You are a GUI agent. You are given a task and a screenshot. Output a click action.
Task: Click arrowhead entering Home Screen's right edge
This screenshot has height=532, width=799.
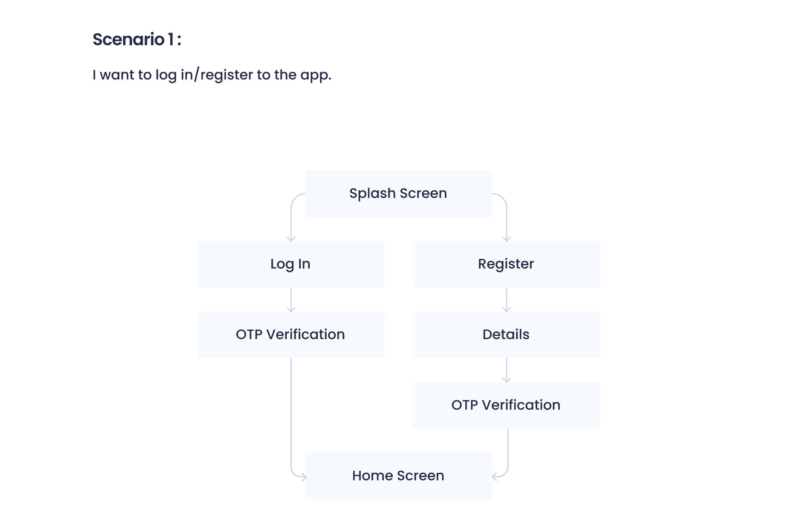point(494,477)
